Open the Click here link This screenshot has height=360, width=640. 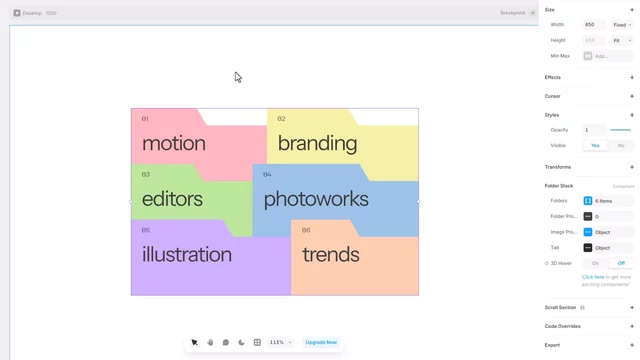coord(593,277)
